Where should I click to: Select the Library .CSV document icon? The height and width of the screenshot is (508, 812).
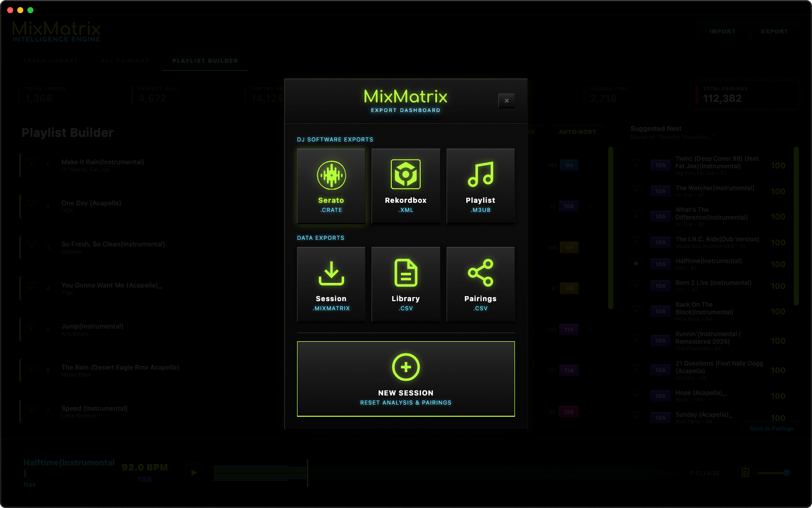405,273
